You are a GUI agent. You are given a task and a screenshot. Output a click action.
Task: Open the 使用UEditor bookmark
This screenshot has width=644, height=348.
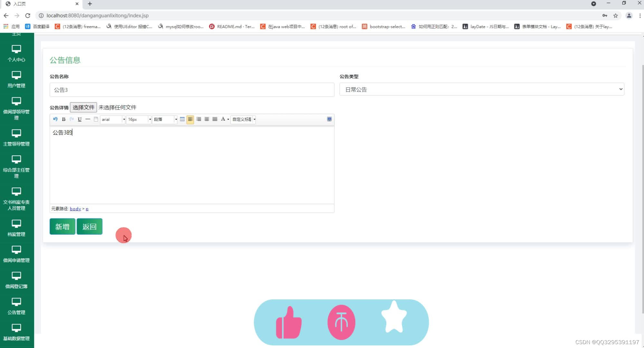point(129,26)
